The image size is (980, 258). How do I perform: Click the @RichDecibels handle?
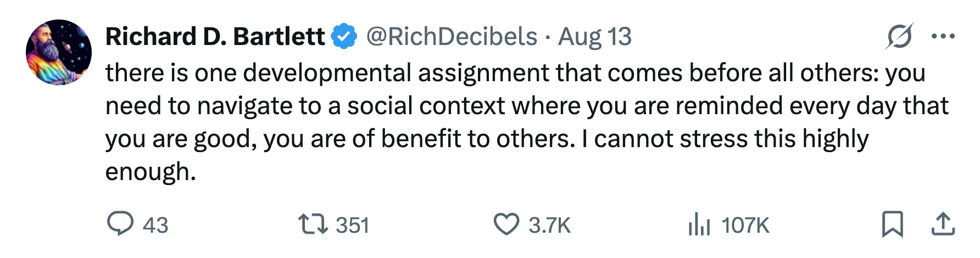452,37
